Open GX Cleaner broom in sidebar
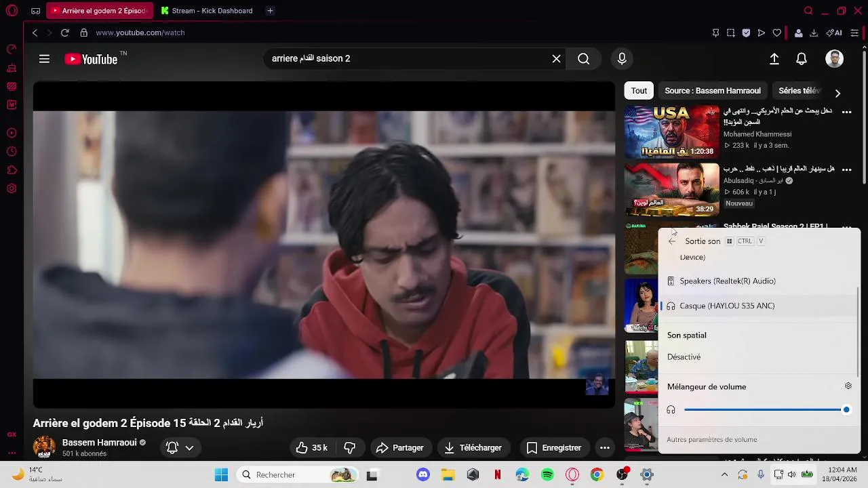 [12, 68]
